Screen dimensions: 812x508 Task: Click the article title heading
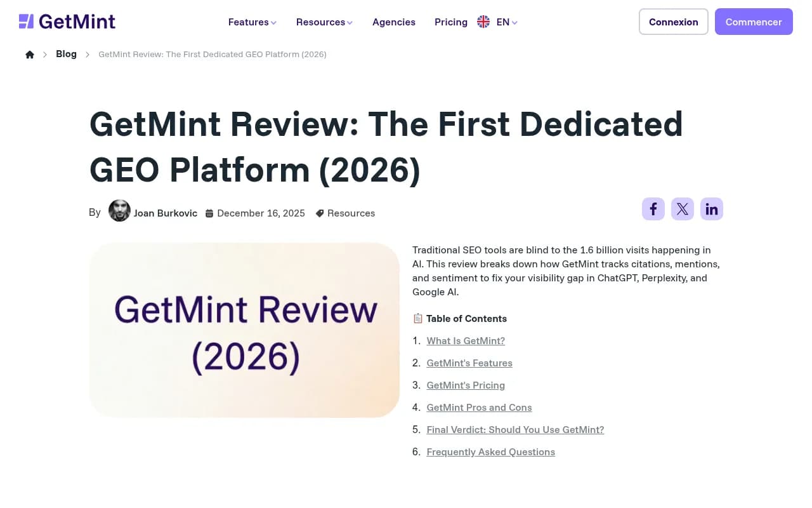386,147
